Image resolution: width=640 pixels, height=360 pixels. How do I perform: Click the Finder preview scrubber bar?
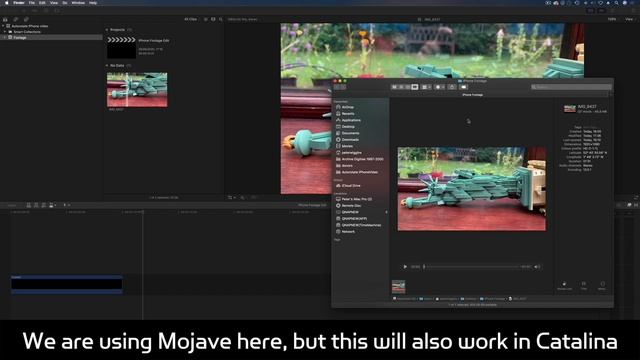(x=472, y=267)
